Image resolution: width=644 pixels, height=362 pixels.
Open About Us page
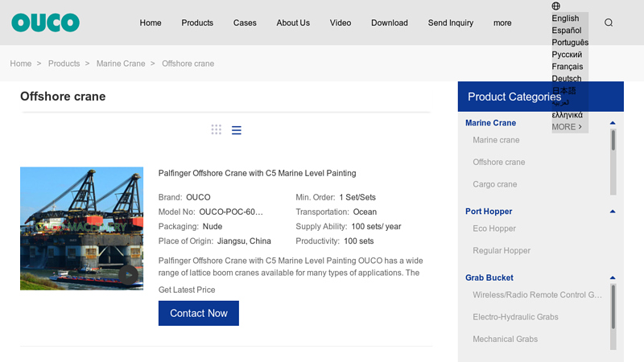(293, 23)
